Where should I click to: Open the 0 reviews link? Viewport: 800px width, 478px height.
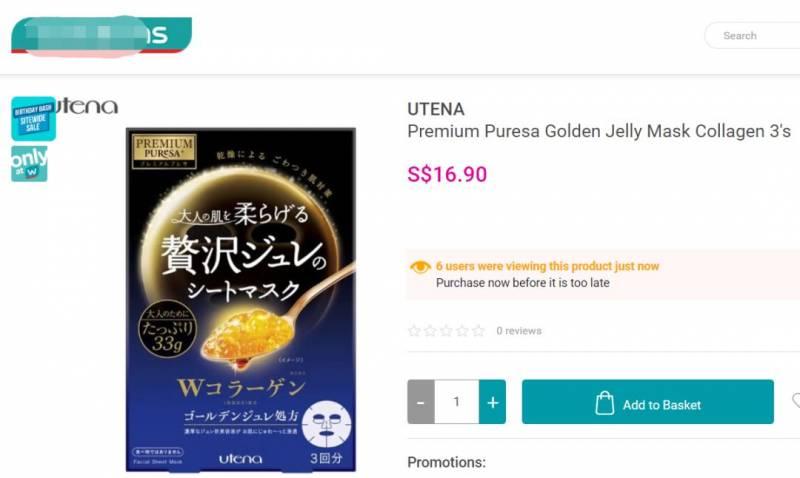[519, 331]
